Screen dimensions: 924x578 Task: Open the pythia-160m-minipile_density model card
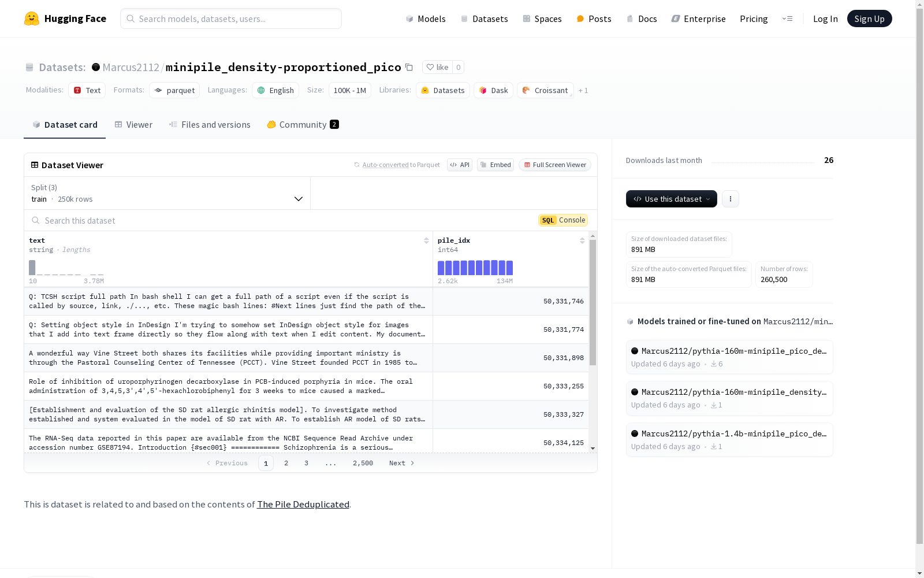pyautogui.click(x=729, y=398)
